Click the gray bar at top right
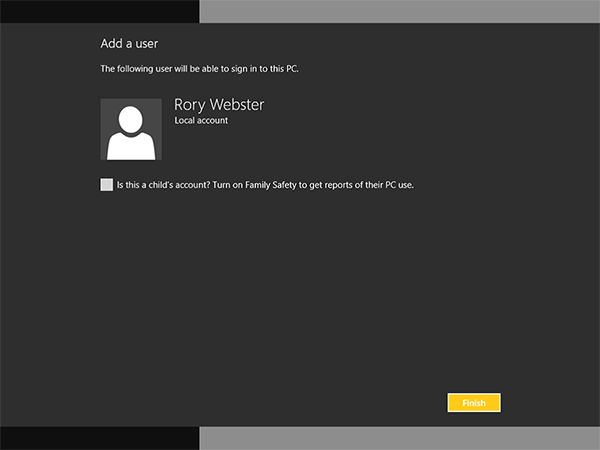 pos(400,10)
